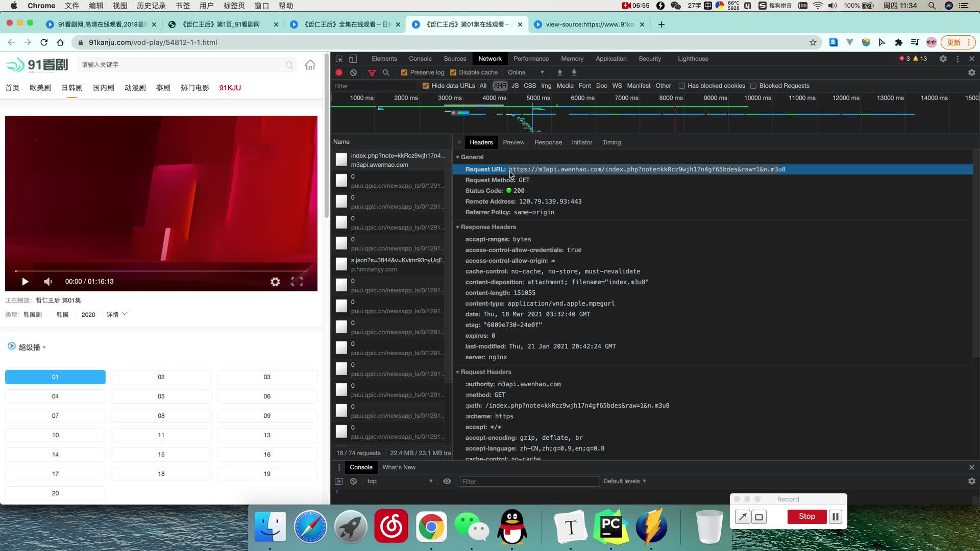This screenshot has height=551, width=980.
Task: Go to 日韩剧 category link
Action: click(x=72, y=88)
